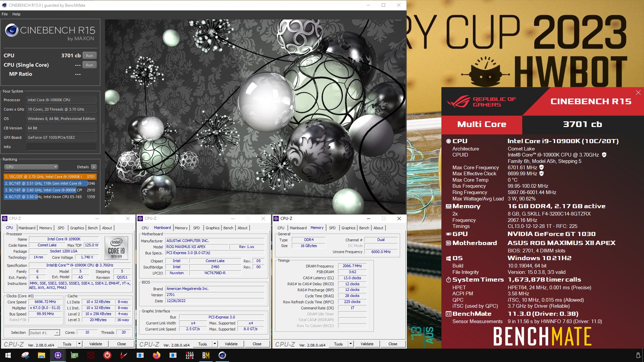Image resolution: width=644 pixels, height=362 pixels.
Task: Open Graphics tab in Memory CPU-Z window
Action: tap(348, 228)
